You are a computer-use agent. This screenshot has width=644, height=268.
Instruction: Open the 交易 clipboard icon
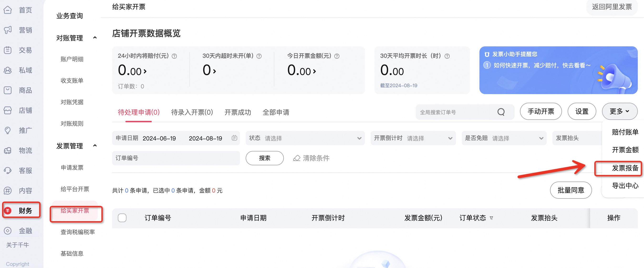click(8, 50)
